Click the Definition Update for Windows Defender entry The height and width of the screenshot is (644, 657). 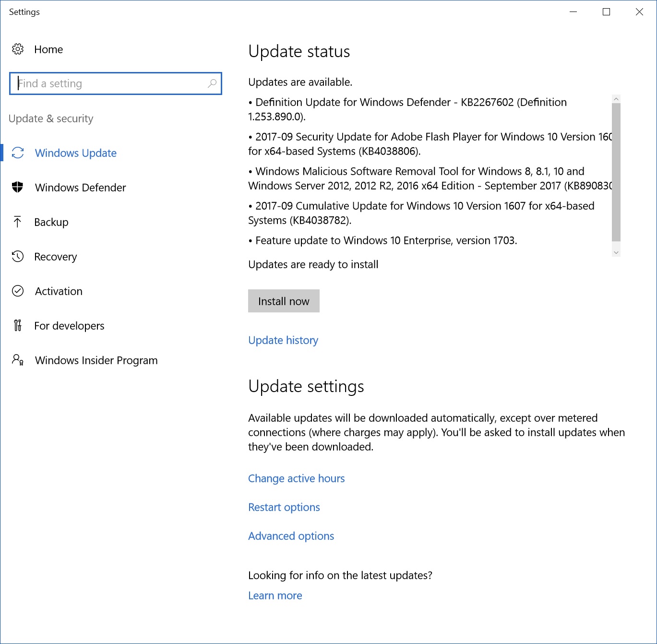click(x=407, y=109)
